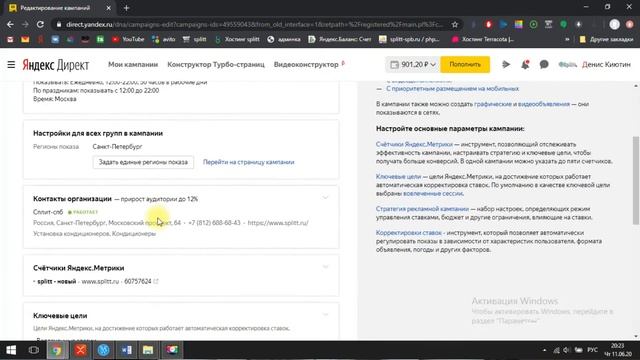Screen dimensions: 640x360
Task: Open the hamburger menu beside Яндекс Директ
Action: click(11, 64)
